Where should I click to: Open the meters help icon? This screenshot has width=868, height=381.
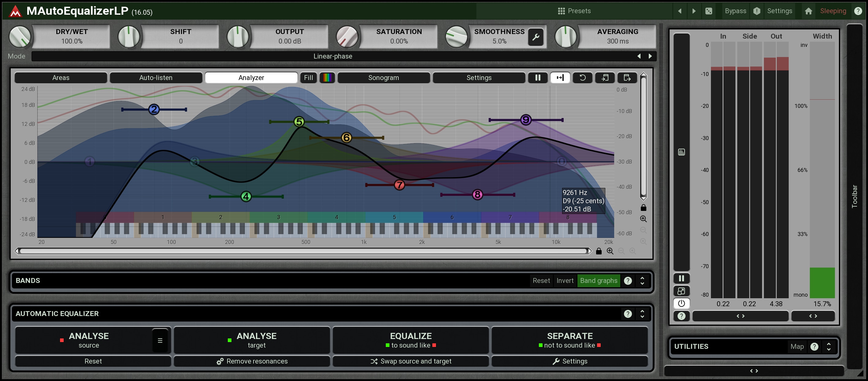(x=681, y=316)
